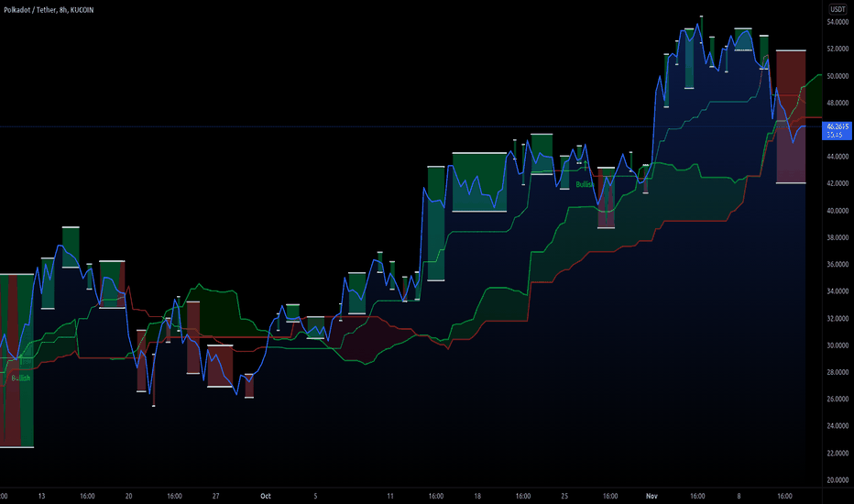Click the 40.0000 price axis label

coord(838,211)
